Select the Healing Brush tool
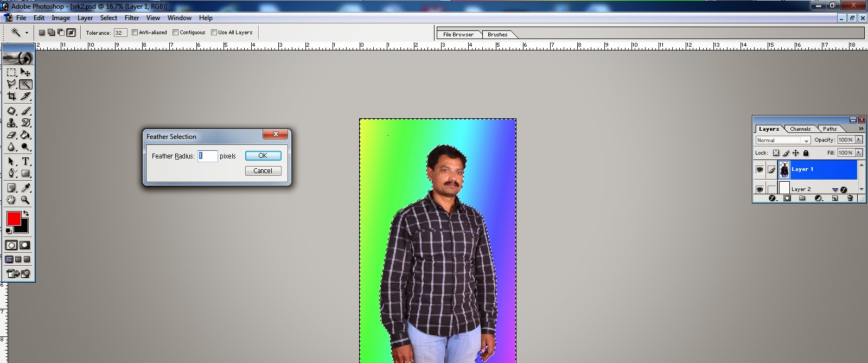Image resolution: width=868 pixels, height=363 pixels. coord(11,111)
